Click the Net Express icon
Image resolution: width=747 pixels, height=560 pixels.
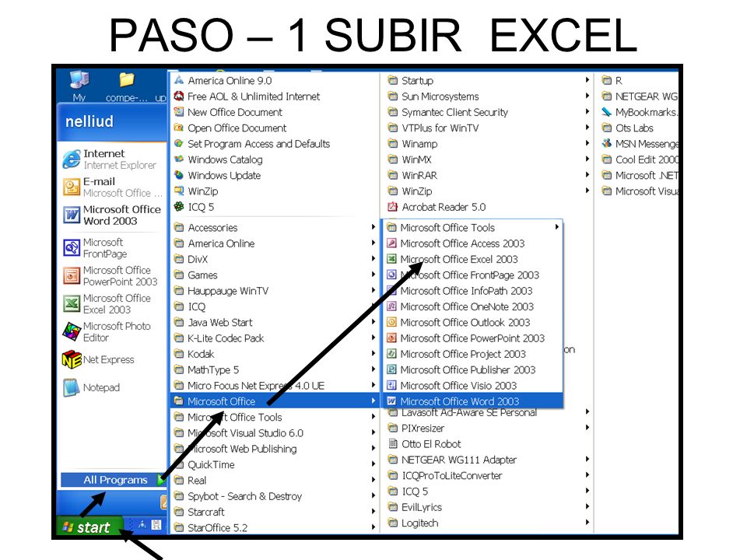pyautogui.click(x=72, y=359)
